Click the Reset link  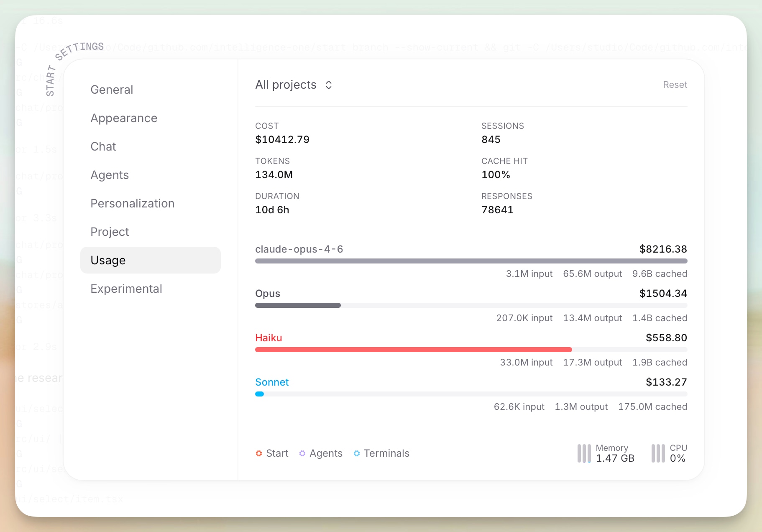pos(675,85)
